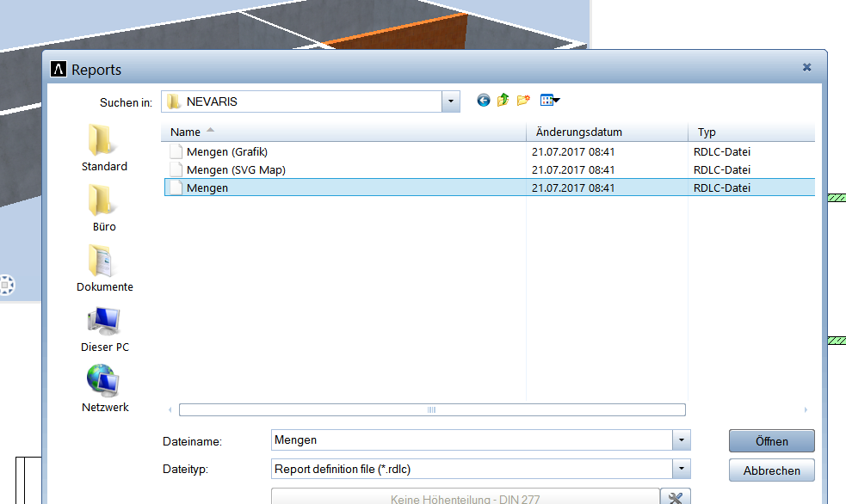Image resolution: width=846 pixels, height=504 pixels.
Task: Click the horizontal scrollbar in file list
Action: (431, 410)
